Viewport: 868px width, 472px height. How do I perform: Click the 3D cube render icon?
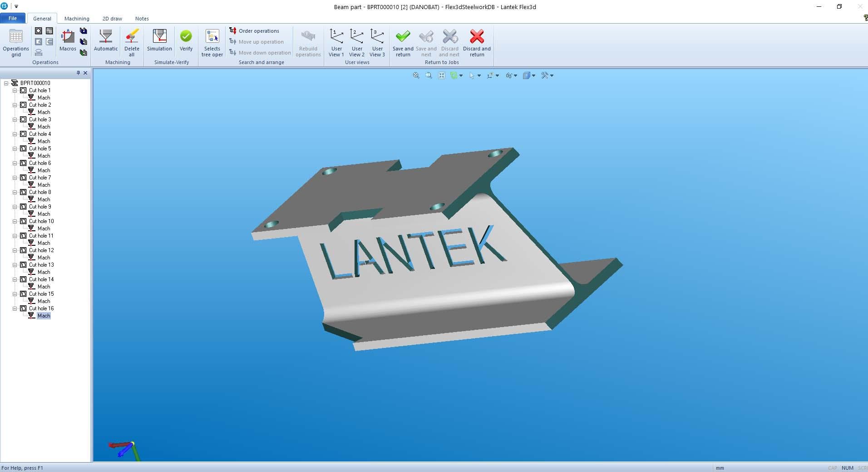pos(527,75)
